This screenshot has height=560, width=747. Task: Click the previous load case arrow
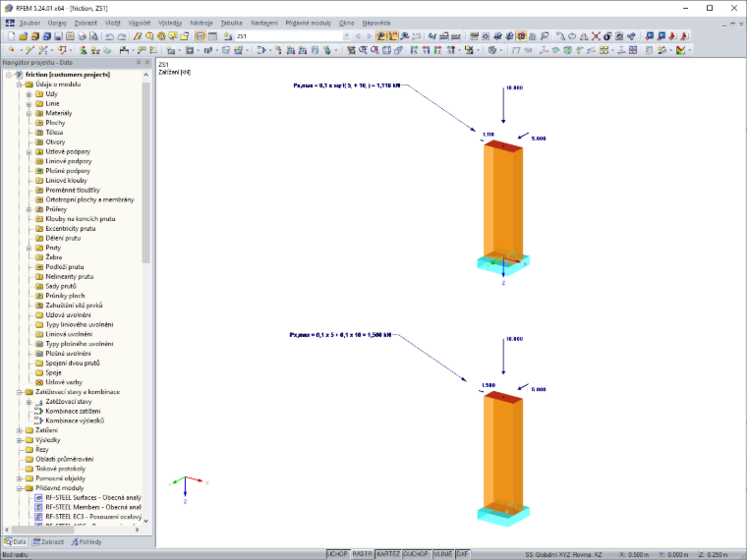tap(358, 36)
